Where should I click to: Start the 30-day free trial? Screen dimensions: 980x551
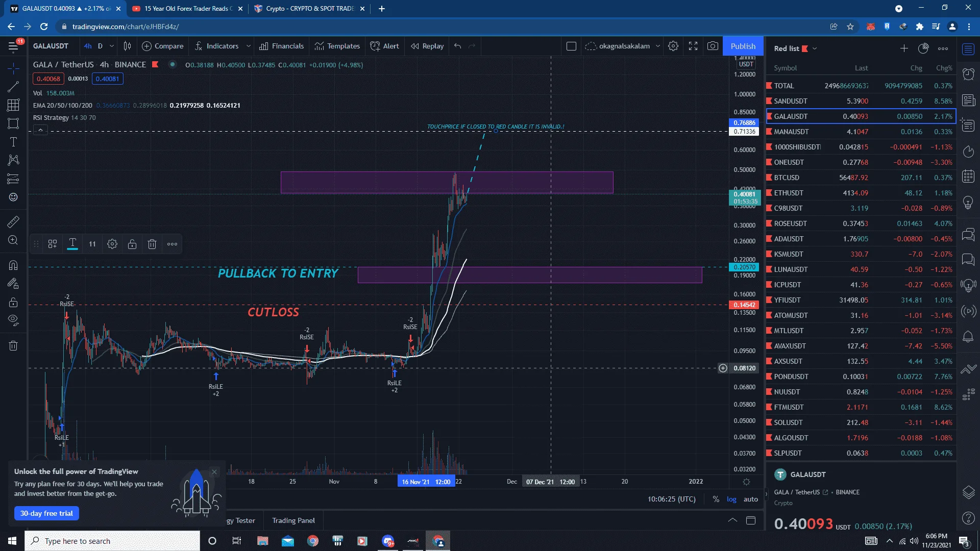click(46, 513)
